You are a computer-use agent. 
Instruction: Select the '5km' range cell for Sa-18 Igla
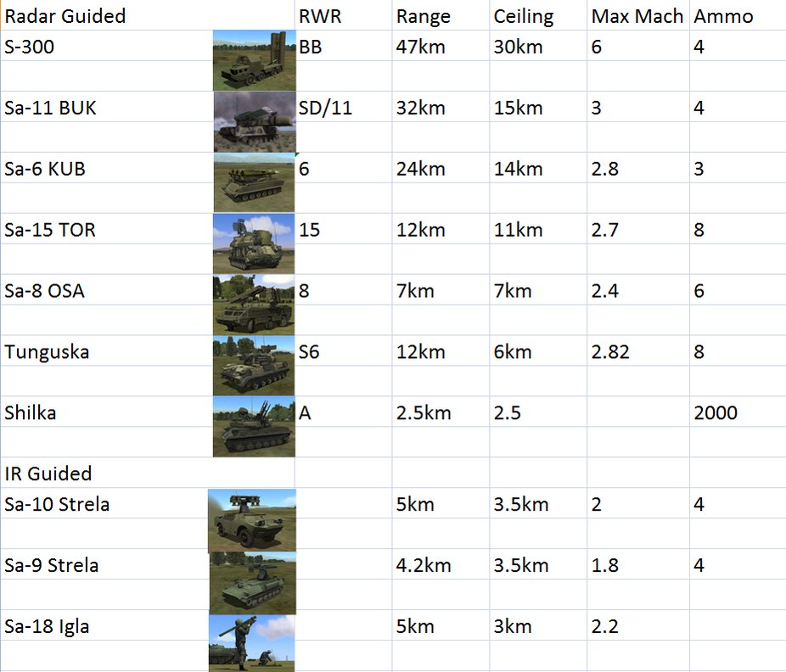(x=441, y=626)
